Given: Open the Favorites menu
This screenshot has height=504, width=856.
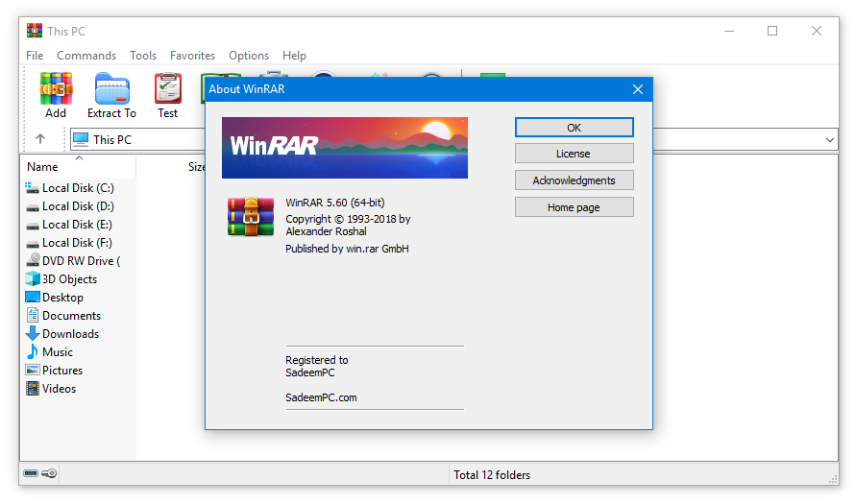Looking at the screenshot, I should (x=192, y=56).
